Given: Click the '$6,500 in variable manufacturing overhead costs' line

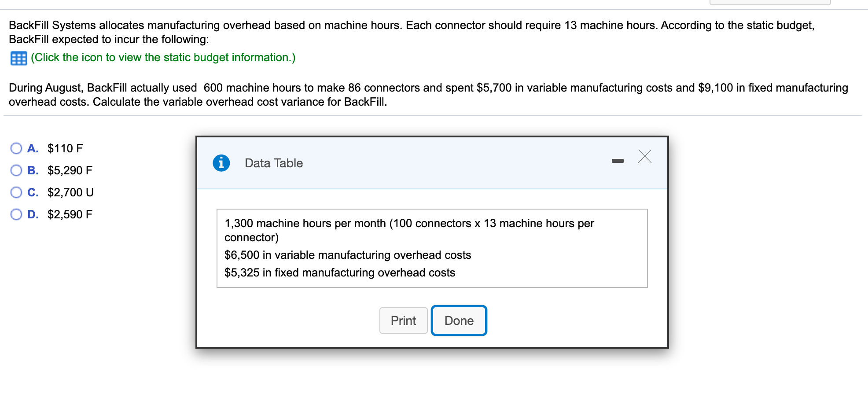Looking at the screenshot, I should tap(348, 255).
